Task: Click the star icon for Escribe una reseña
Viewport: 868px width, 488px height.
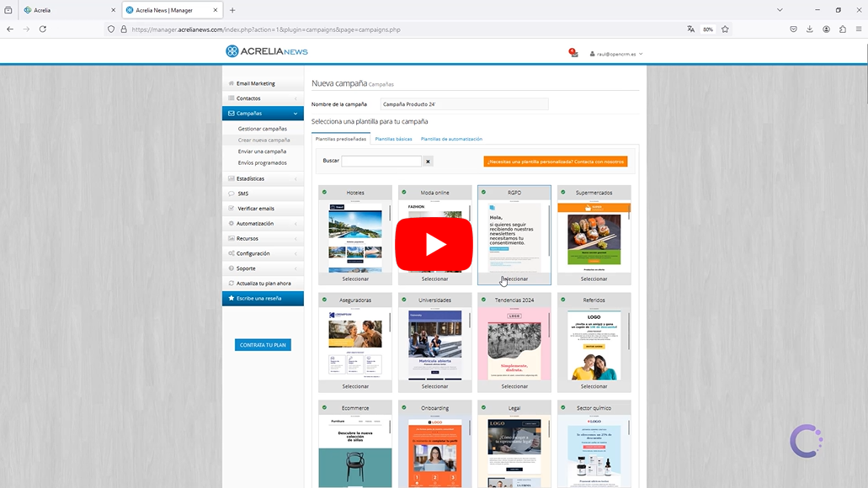Action: (x=231, y=298)
